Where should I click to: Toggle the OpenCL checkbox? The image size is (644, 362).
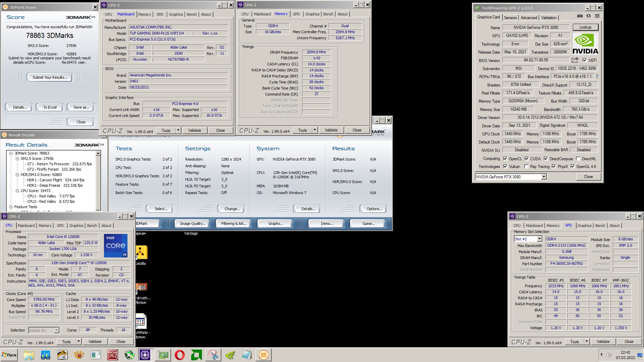(x=505, y=159)
